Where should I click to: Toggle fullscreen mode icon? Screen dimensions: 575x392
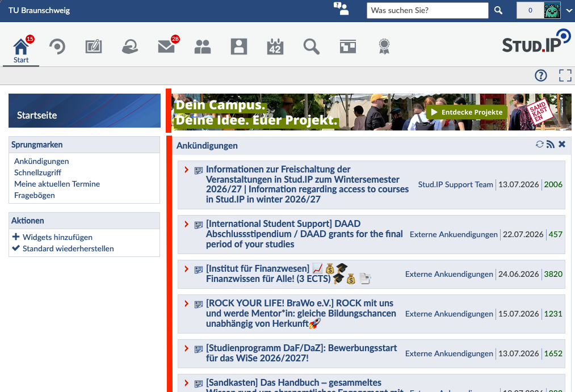565,75
